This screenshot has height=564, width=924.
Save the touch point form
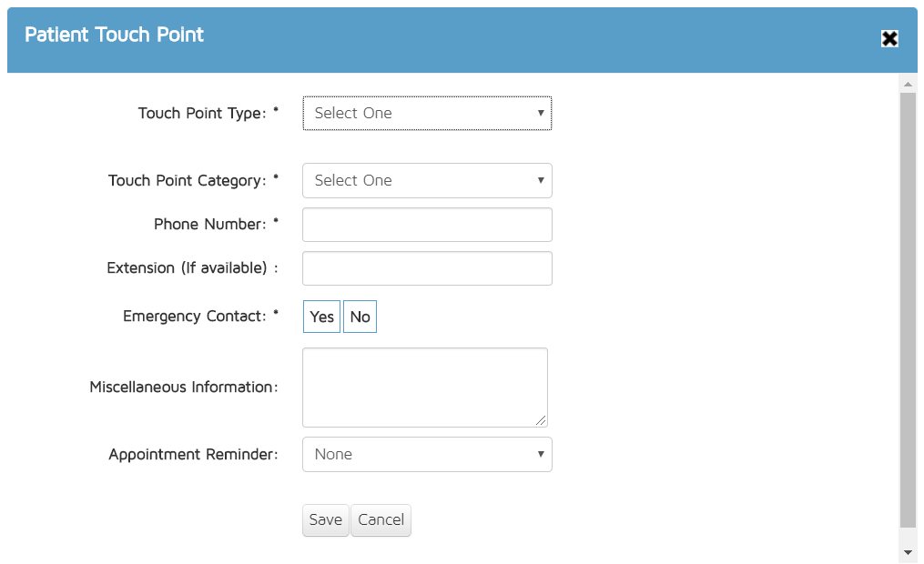point(325,520)
